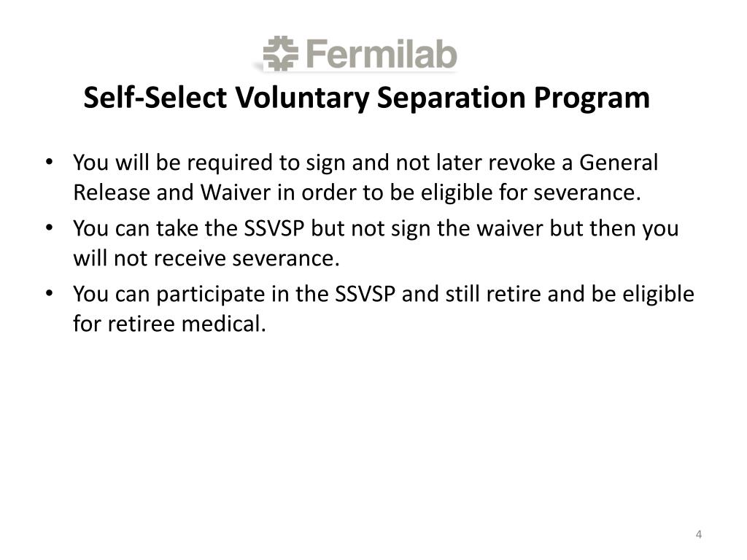Click the third bullet point dot
The width and height of the screenshot is (747, 560).
pyautogui.click(x=49, y=293)
